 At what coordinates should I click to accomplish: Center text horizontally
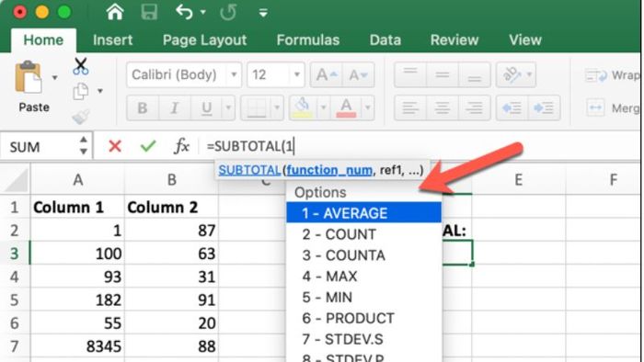coord(443,107)
